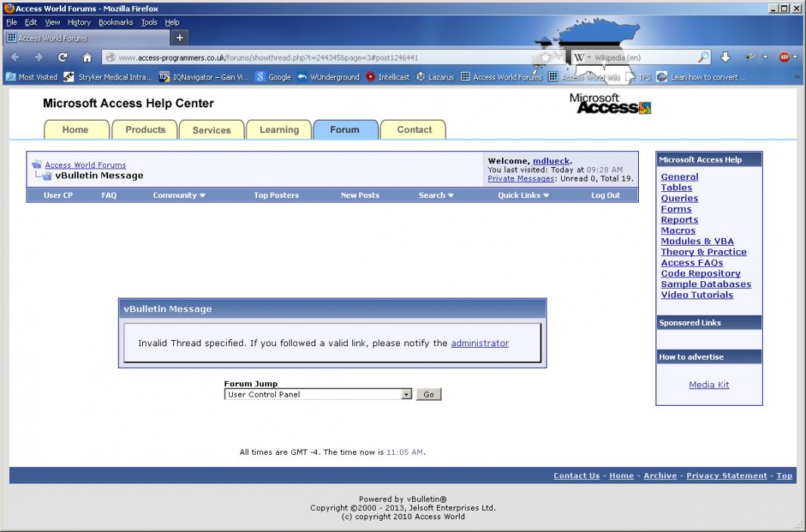Open the WUnderground bookmark
This screenshot has width=806, height=532.
[328, 77]
